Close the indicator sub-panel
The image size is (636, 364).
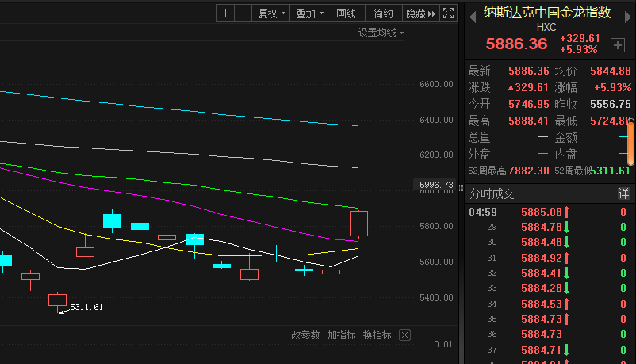404,335
